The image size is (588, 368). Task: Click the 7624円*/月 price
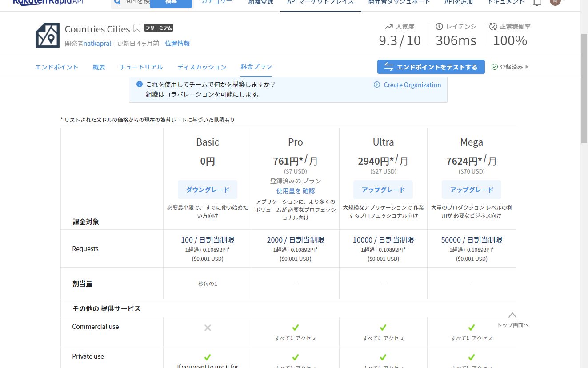(472, 160)
